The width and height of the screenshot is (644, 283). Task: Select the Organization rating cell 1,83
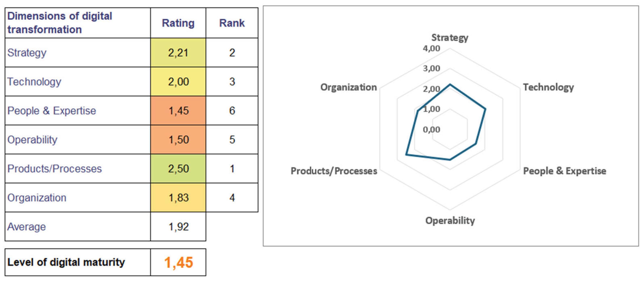(x=178, y=198)
